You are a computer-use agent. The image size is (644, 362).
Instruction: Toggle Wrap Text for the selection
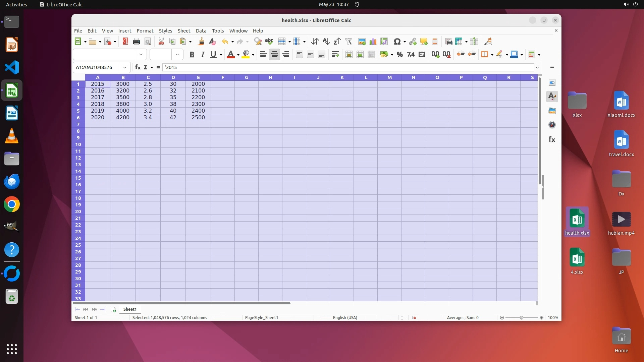335,55
